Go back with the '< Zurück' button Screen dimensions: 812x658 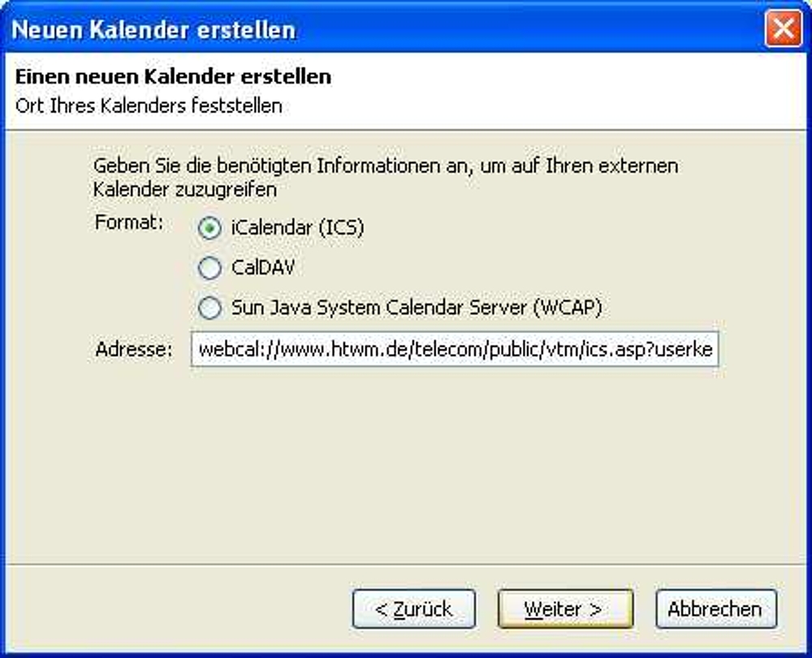414,608
